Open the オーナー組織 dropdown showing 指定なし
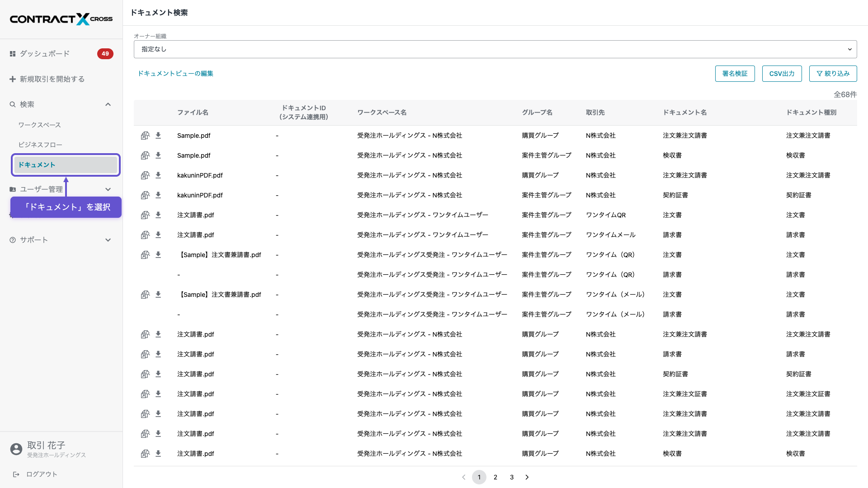The width and height of the screenshot is (868, 488). (x=495, y=49)
